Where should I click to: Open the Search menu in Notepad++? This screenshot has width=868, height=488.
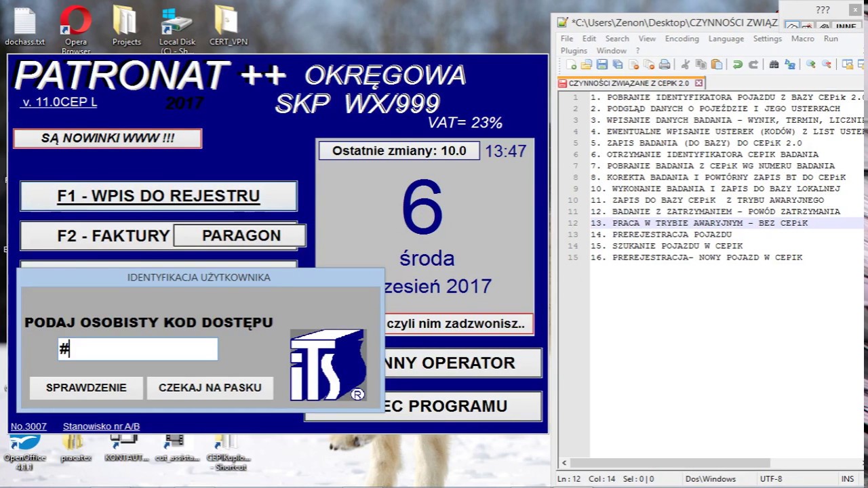coord(617,39)
